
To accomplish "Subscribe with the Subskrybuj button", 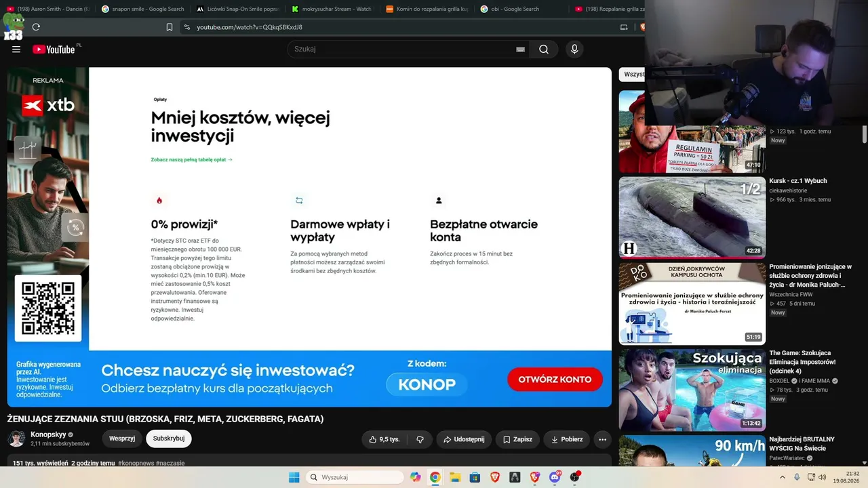I will point(169,439).
